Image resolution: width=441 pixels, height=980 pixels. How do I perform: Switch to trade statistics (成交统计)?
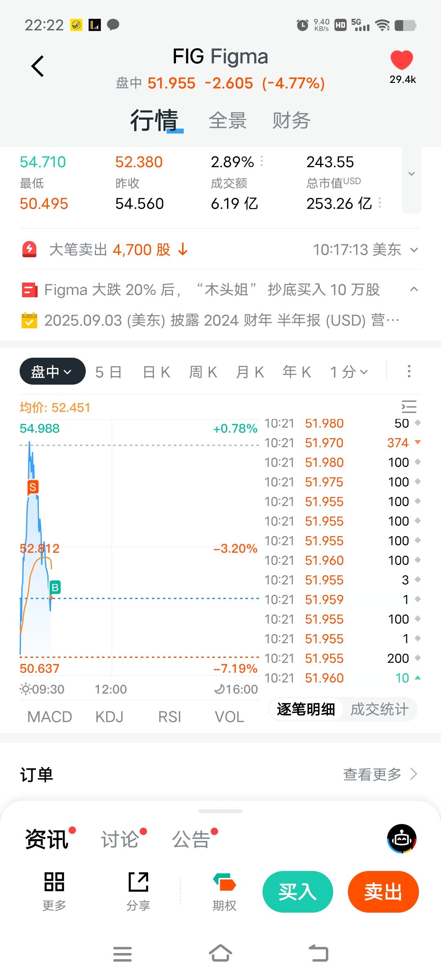click(x=379, y=710)
